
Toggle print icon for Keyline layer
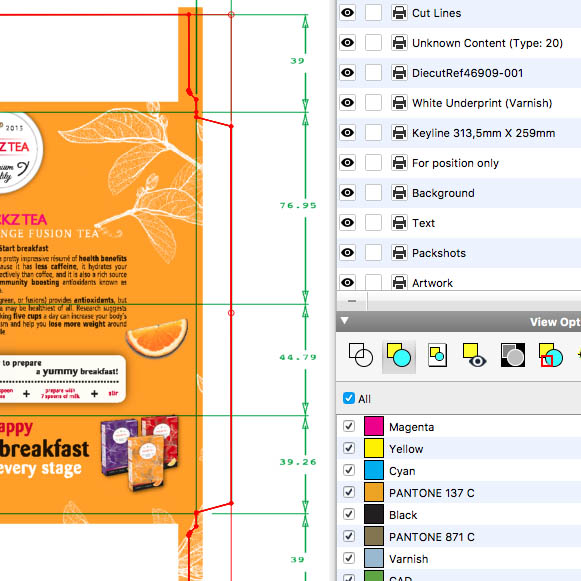coord(399,133)
